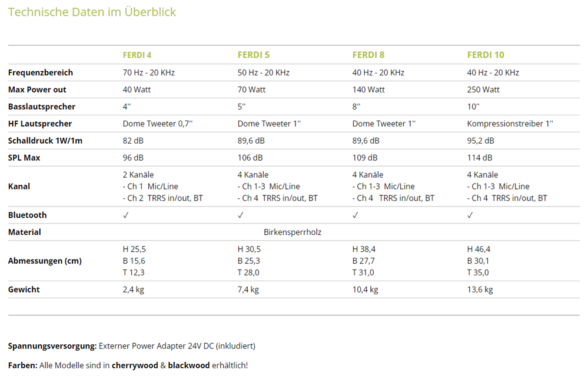The width and height of the screenshot is (588, 376).
Task: Click the 50 Hz - 20 KHz value
Action: click(x=264, y=73)
